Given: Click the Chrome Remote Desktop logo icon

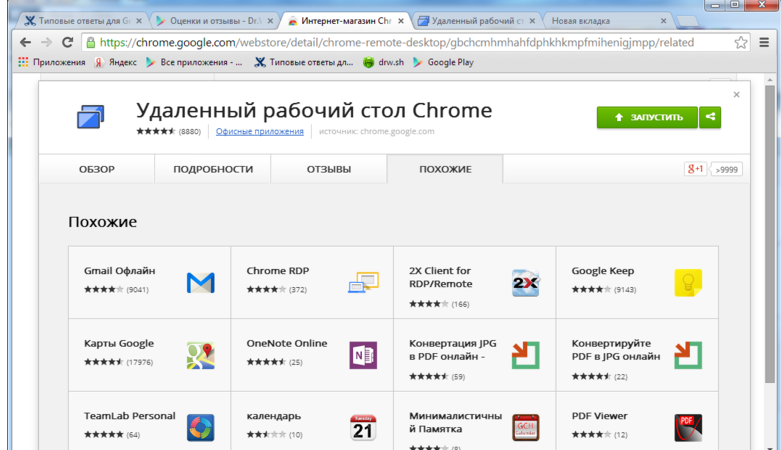Looking at the screenshot, I should pyautogui.click(x=91, y=117).
